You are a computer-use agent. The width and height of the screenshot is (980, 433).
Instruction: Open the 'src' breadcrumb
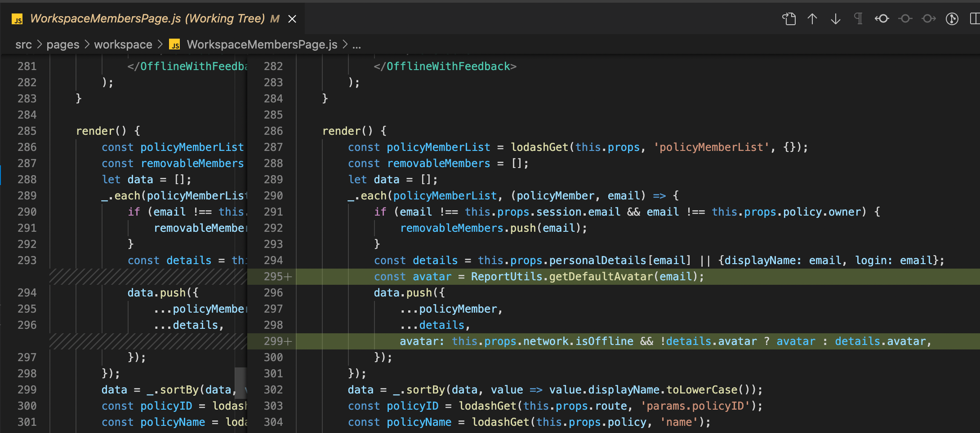tap(23, 44)
